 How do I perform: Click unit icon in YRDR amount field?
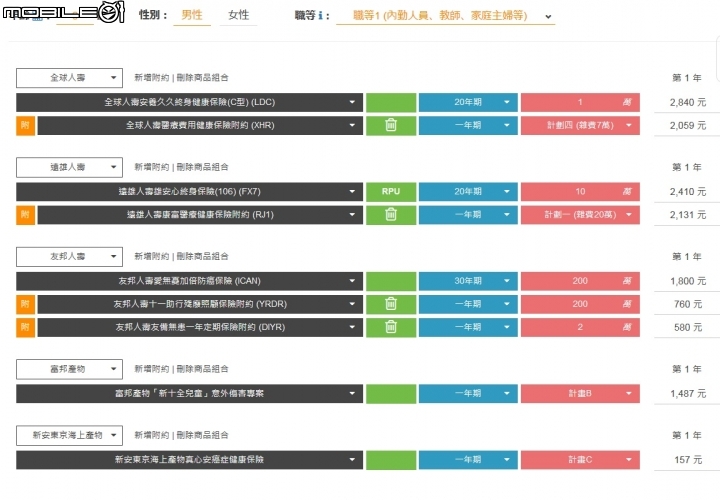(x=627, y=304)
